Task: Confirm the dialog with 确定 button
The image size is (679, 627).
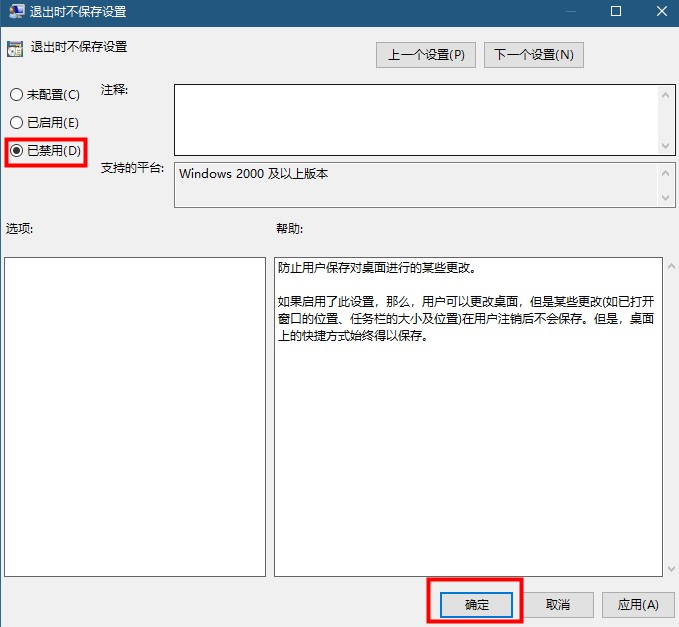Action: (x=475, y=605)
